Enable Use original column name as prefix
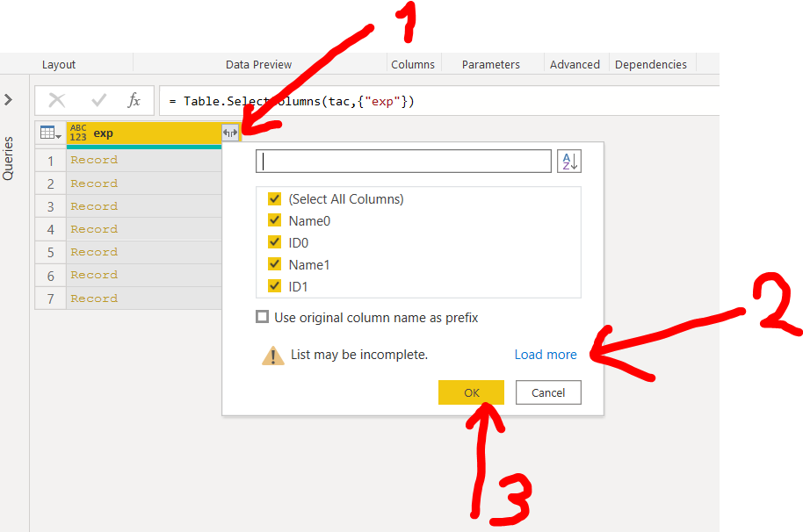This screenshot has width=803, height=532. click(x=262, y=317)
